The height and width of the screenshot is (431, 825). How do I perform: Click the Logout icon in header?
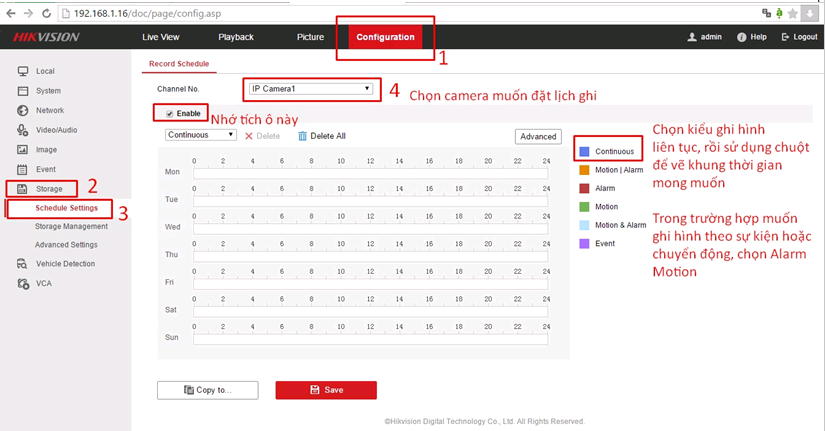click(x=785, y=37)
